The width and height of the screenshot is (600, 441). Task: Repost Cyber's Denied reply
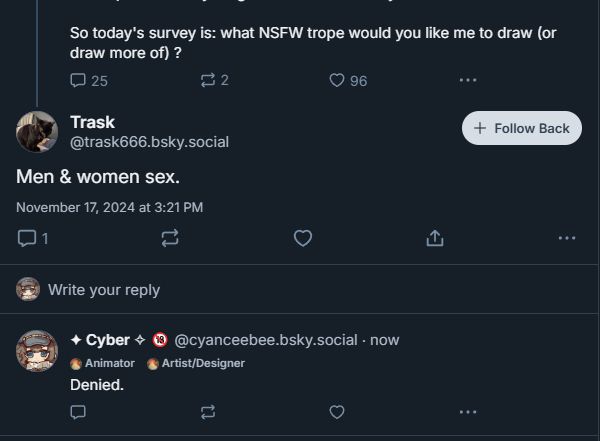click(x=208, y=411)
